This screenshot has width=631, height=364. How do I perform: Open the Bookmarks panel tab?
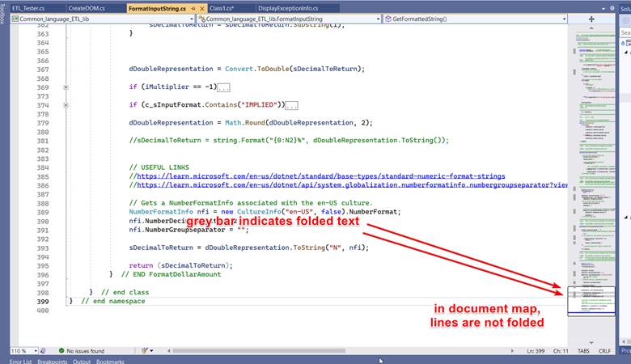click(110, 362)
